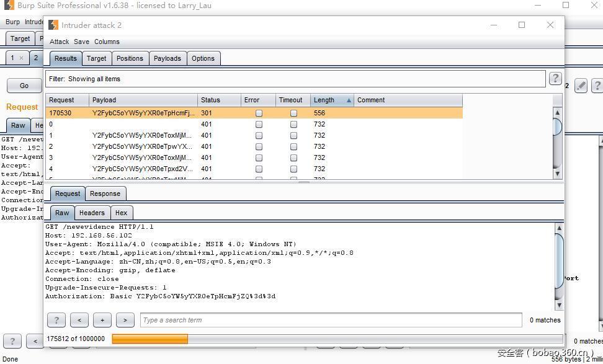Click the Go button
The image size is (603, 364).
point(24,86)
